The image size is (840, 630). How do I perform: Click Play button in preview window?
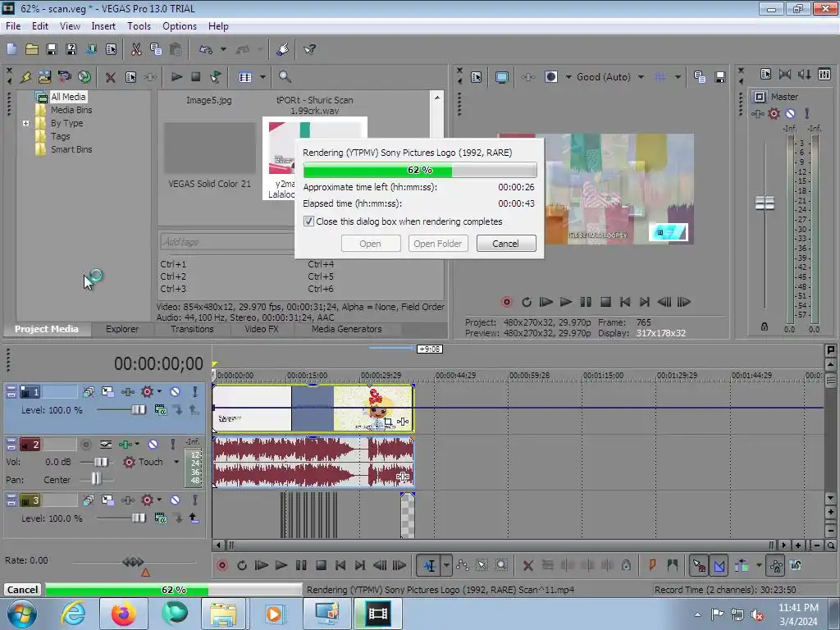point(566,302)
